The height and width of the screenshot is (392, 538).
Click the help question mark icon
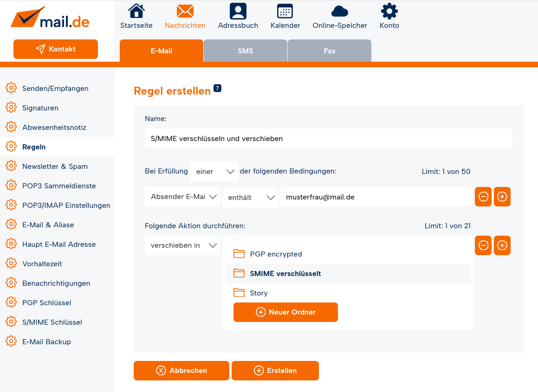(x=217, y=88)
